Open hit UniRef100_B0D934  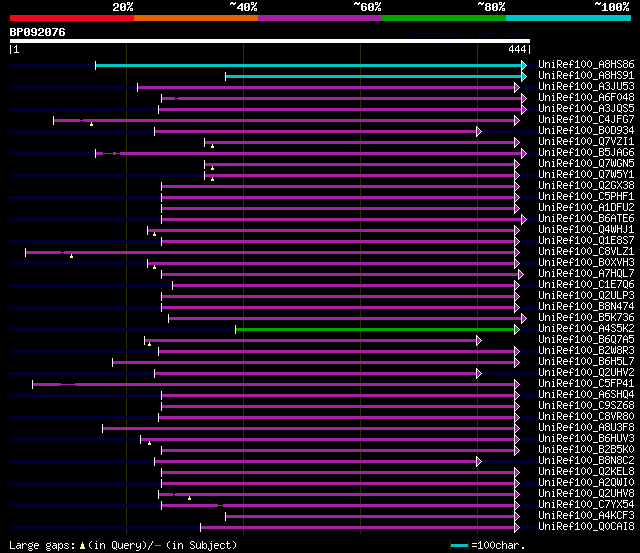tap(586, 131)
